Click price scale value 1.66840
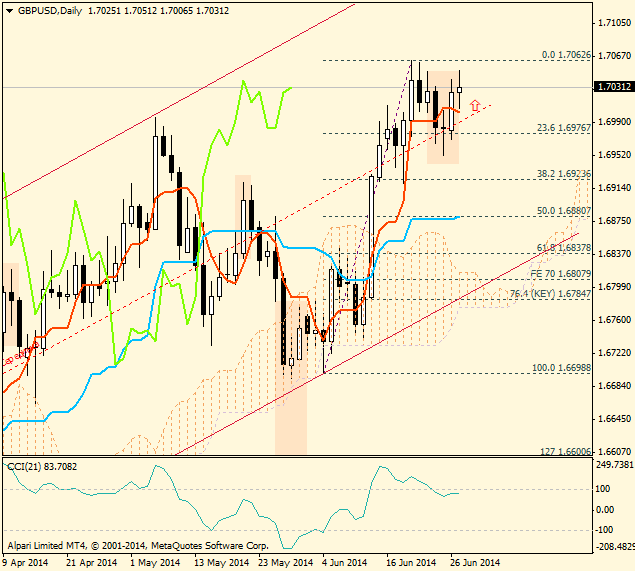This screenshot has height=571, width=635. point(614,386)
